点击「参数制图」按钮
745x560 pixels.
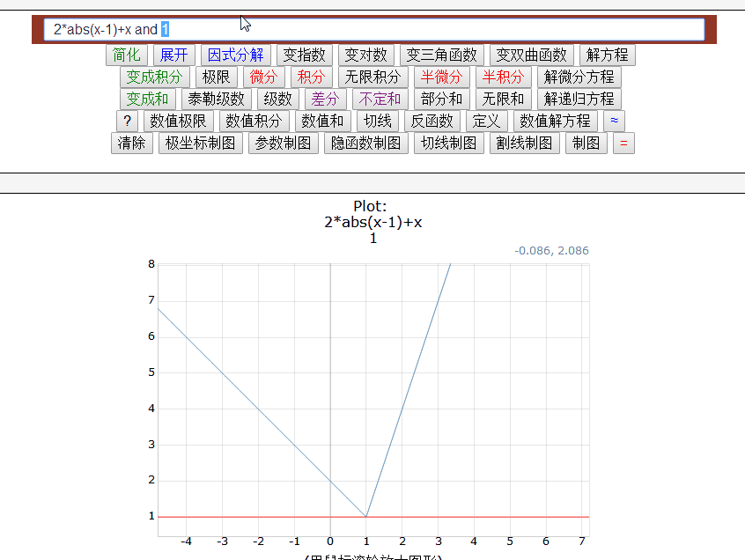[283, 143]
